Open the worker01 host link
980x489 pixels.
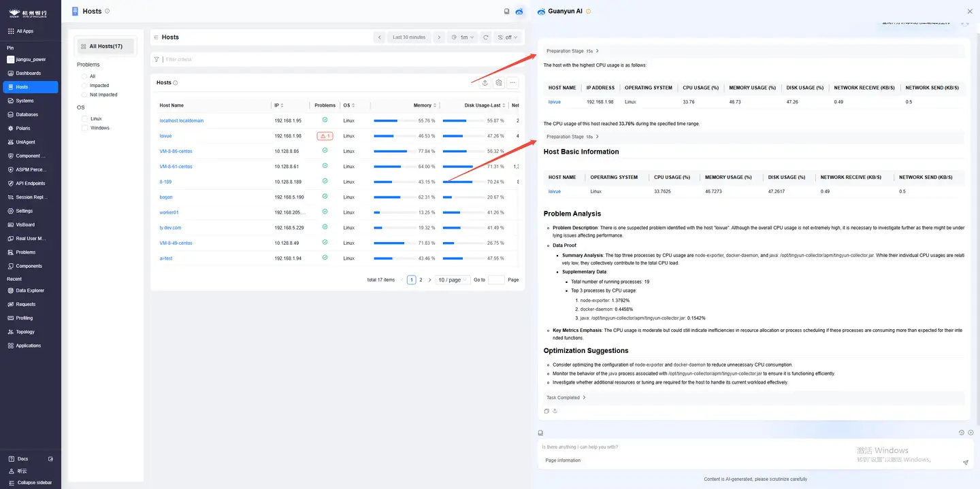coord(169,212)
